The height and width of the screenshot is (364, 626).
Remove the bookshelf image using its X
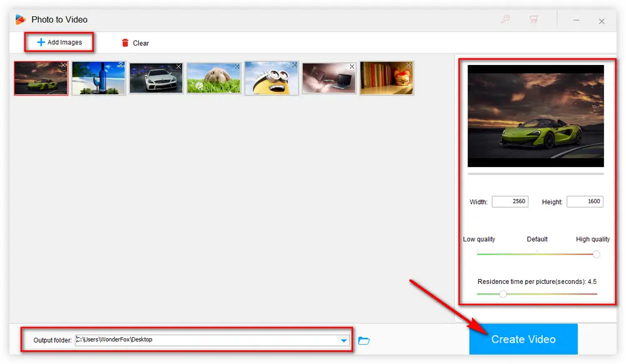pos(409,65)
